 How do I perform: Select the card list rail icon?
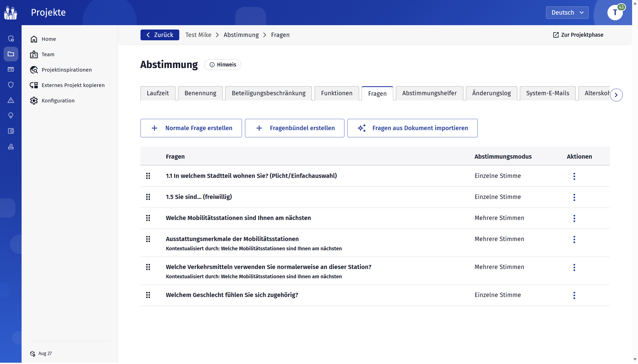coord(11,69)
